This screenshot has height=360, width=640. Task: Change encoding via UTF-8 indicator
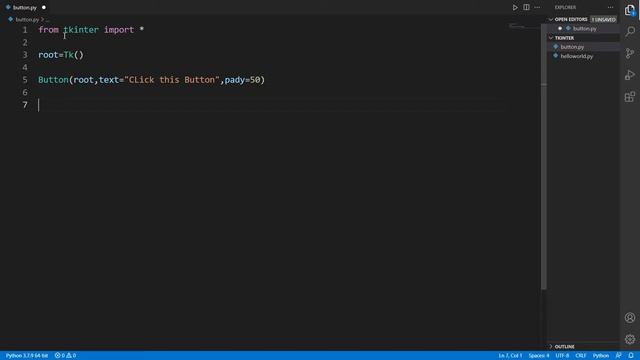pyautogui.click(x=562, y=356)
